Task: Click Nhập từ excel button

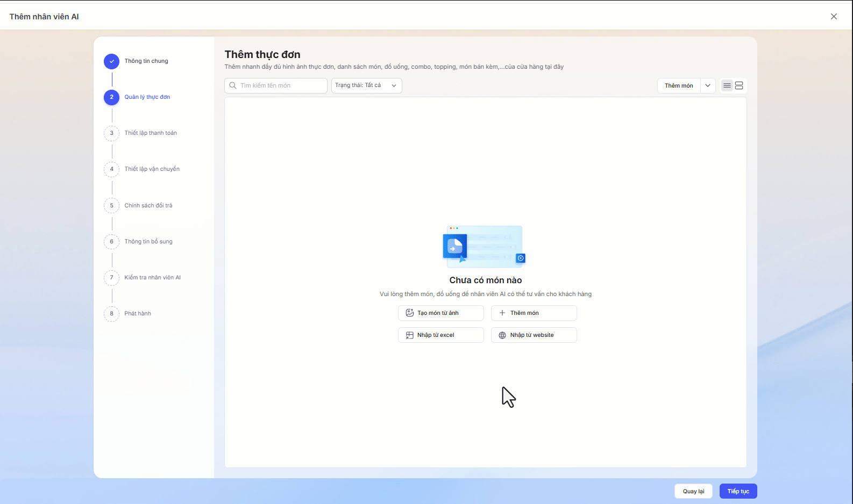Action: (440, 335)
